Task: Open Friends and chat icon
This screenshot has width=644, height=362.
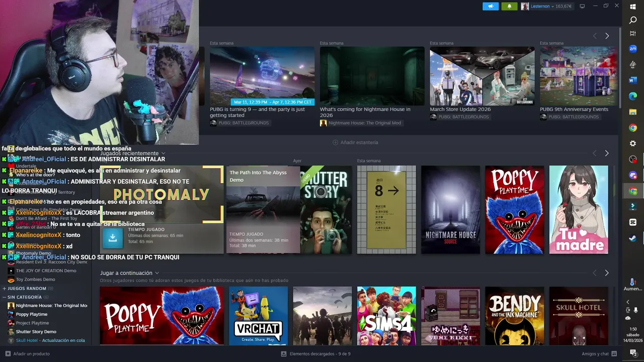Action: [x=614, y=354]
